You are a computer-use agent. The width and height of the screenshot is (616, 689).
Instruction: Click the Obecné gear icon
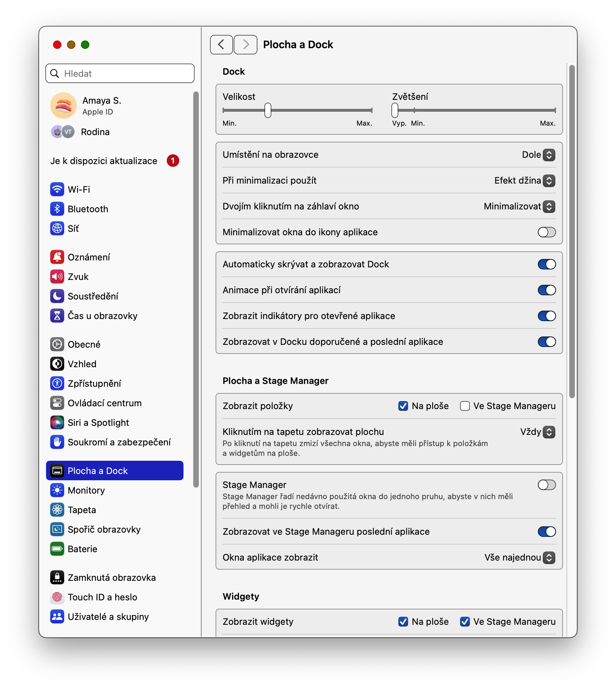tap(57, 344)
